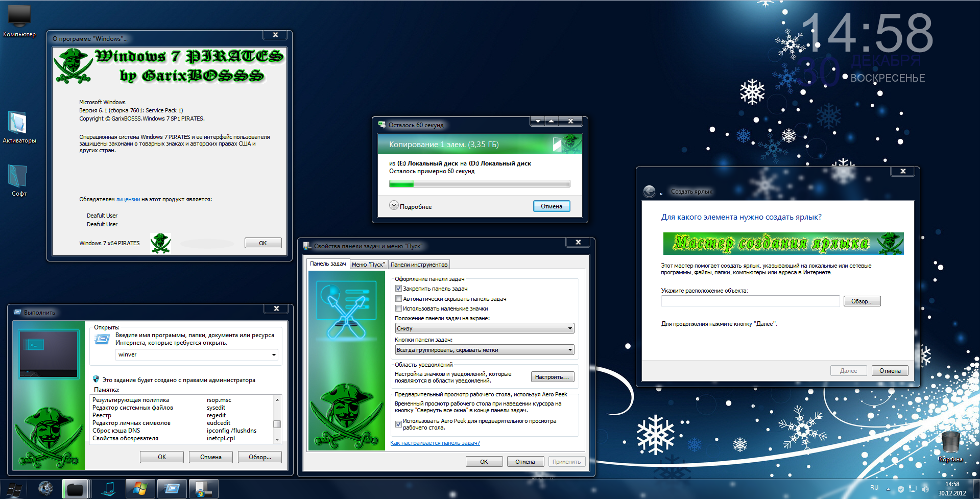Expand the winver command history dropdown
Image resolution: width=980 pixels, height=499 pixels.
[x=274, y=354]
